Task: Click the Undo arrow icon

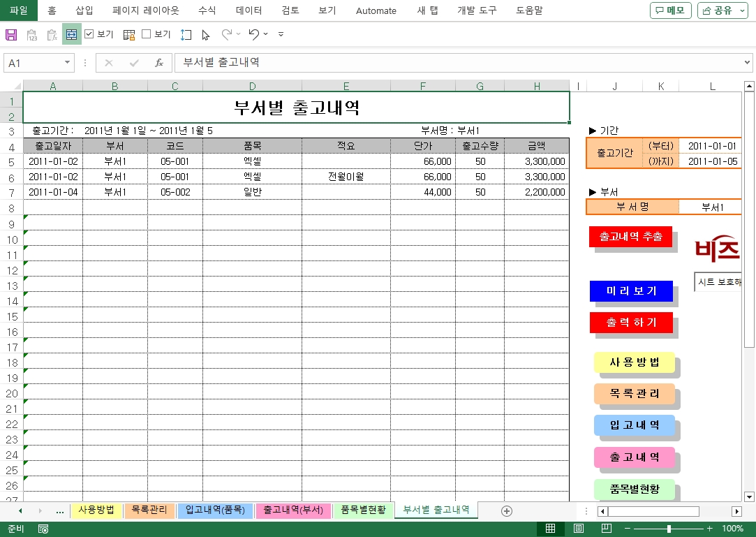Action: 254,34
